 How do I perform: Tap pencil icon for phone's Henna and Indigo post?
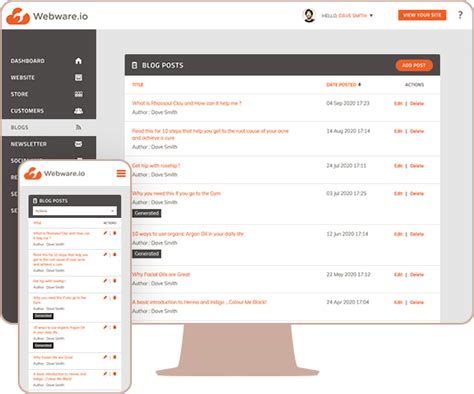point(105,374)
